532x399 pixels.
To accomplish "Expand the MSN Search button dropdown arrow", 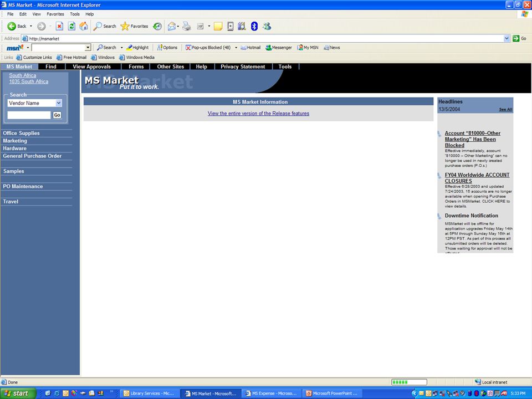I will tap(121, 48).
